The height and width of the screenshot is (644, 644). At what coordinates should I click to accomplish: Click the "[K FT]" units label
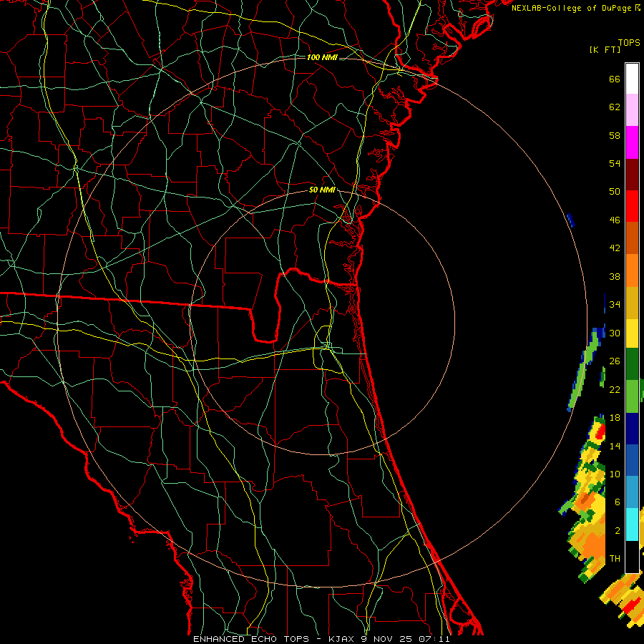[x=605, y=49]
